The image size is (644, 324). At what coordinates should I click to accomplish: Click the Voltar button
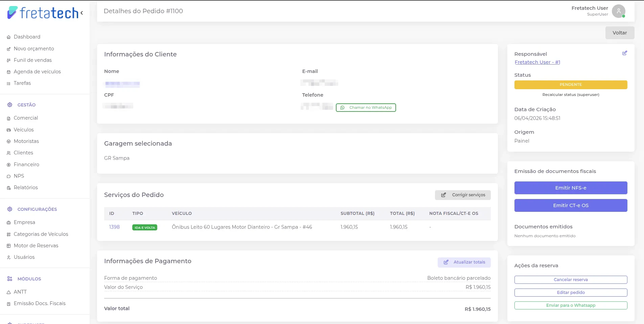620,33
